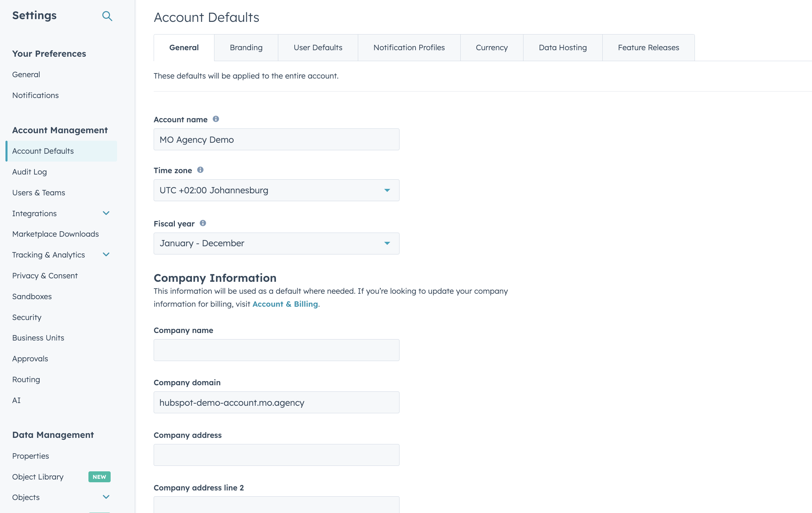Open the Notification Profiles tab

(409, 47)
